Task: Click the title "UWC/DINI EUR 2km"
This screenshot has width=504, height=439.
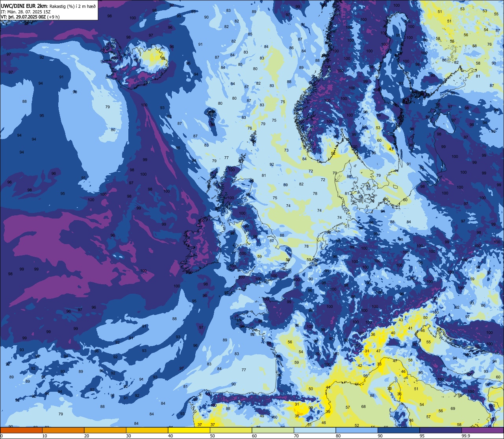Action: click(24, 6)
